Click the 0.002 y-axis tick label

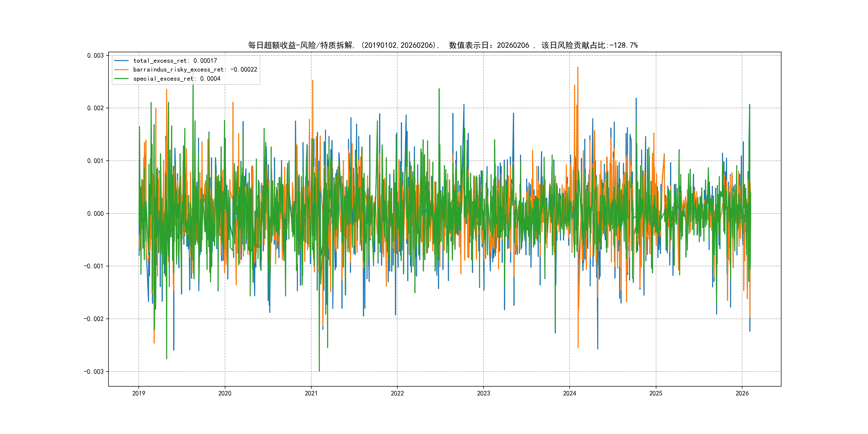point(95,108)
